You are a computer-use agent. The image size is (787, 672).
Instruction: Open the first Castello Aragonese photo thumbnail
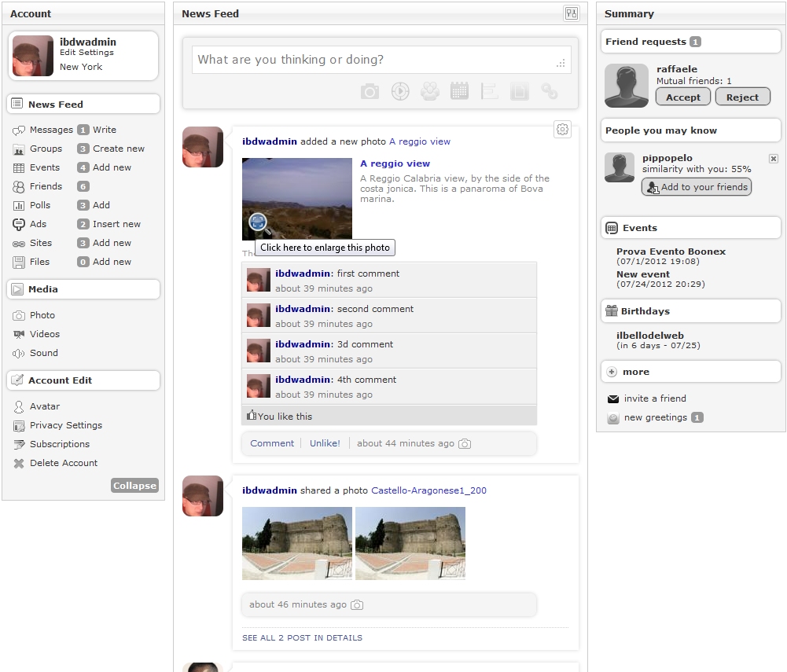(x=297, y=543)
